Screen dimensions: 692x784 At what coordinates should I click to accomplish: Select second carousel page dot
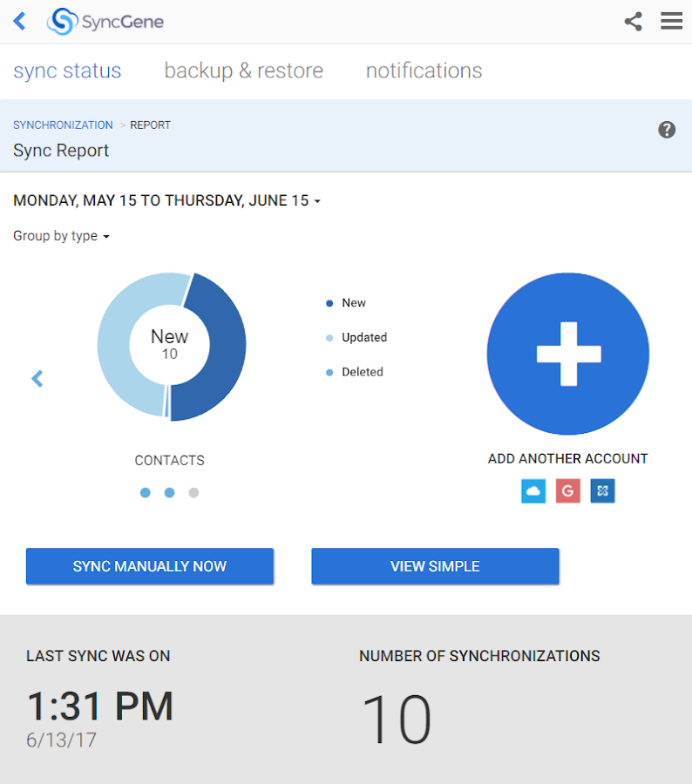coord(170,493)
